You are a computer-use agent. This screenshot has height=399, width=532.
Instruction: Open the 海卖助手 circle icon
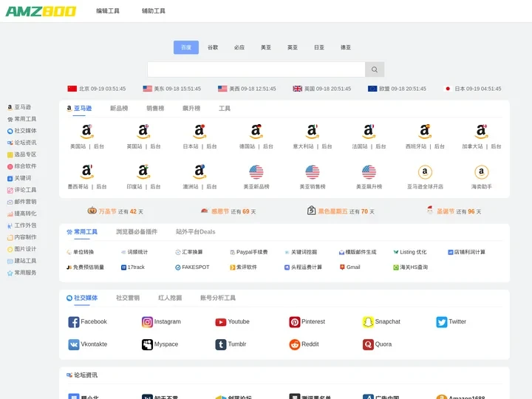(481, 172)
